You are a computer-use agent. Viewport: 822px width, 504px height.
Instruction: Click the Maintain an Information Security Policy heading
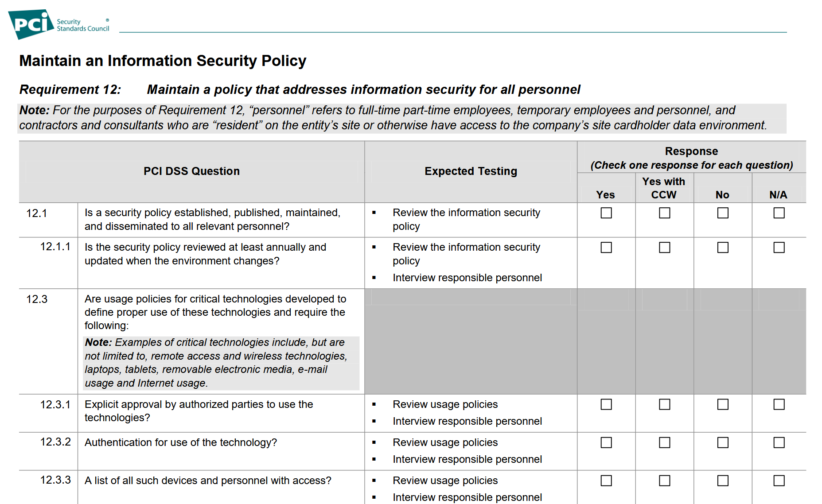163,61
